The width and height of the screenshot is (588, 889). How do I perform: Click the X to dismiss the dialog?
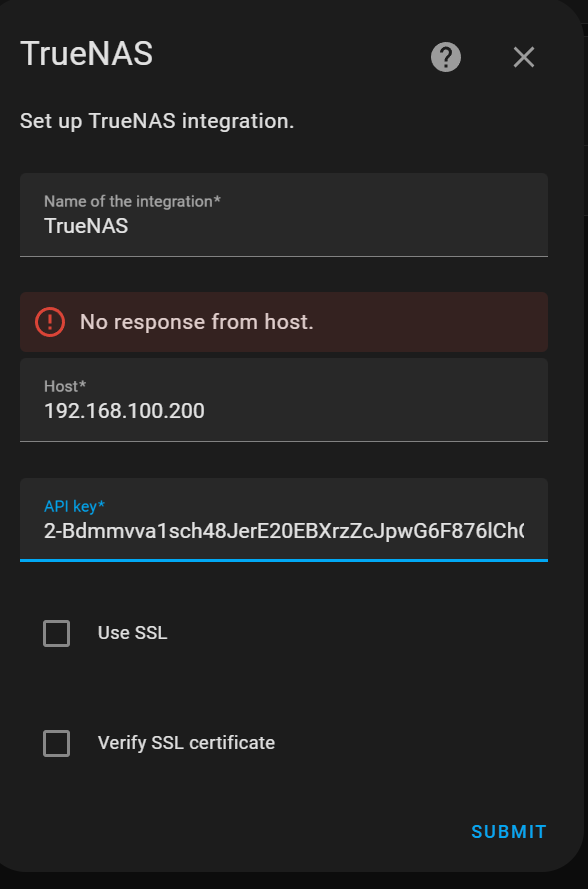pyautogui.click(x=523, y=57)
